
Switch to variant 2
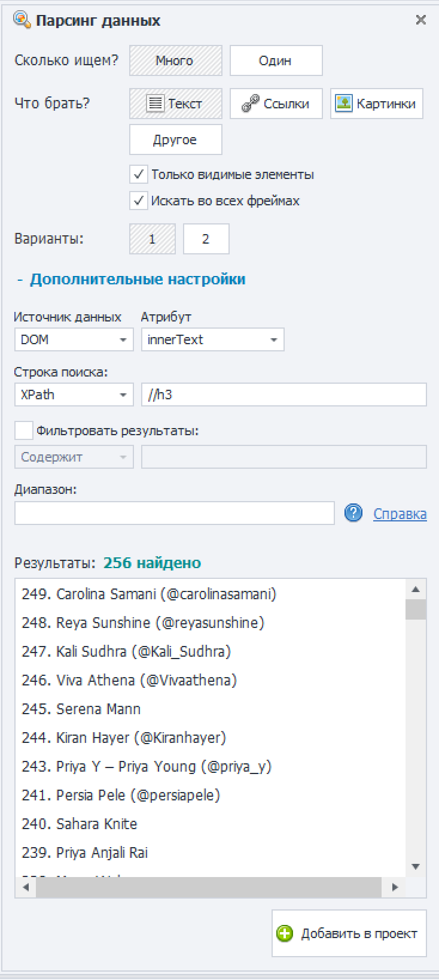[206, 239]
